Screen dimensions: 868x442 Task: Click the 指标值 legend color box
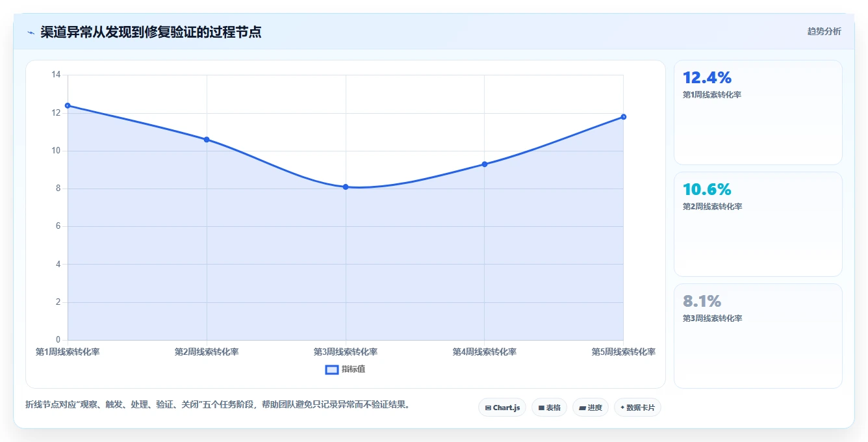pos(331,369)
